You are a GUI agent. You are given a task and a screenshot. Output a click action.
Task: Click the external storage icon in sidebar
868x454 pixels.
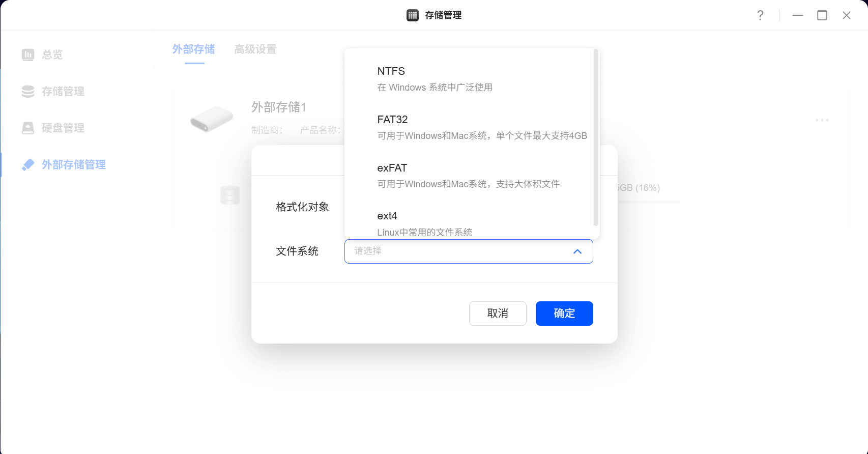pyautogui.click(x=28, y=164)
